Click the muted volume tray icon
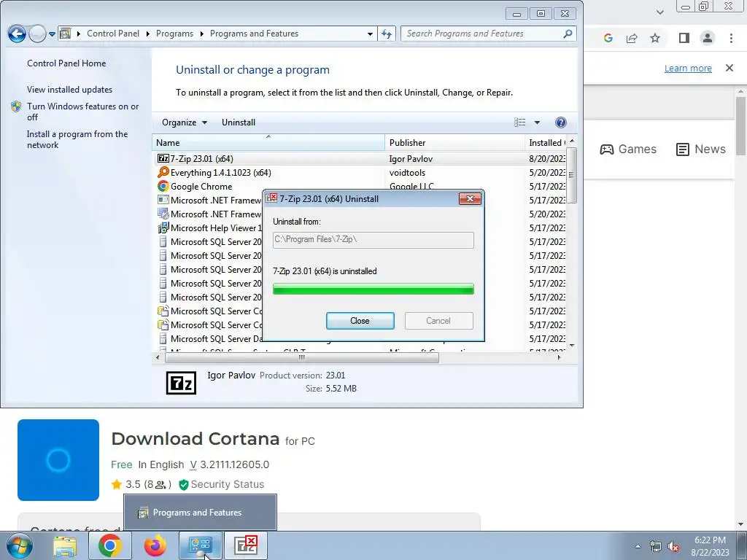Viewport: 747px width, 560px height. pyautogui.click(x=673, y=547)
